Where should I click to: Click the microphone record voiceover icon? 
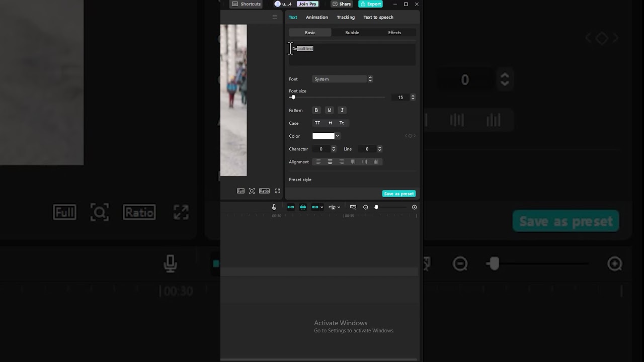pyautogui.click(x=274, y=207)
